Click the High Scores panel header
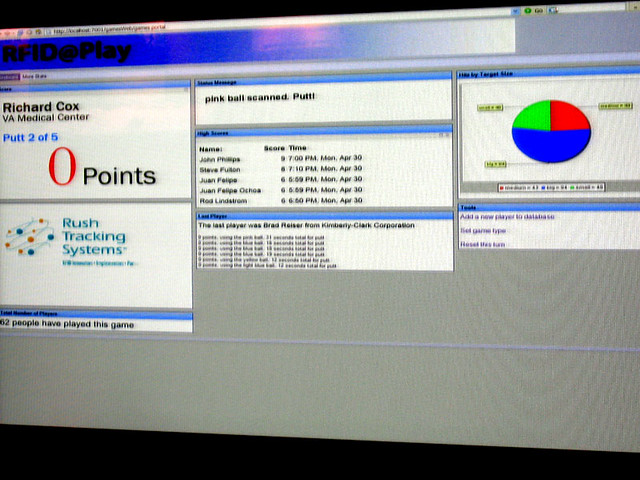The image size is (640, 480). point(324,132)
